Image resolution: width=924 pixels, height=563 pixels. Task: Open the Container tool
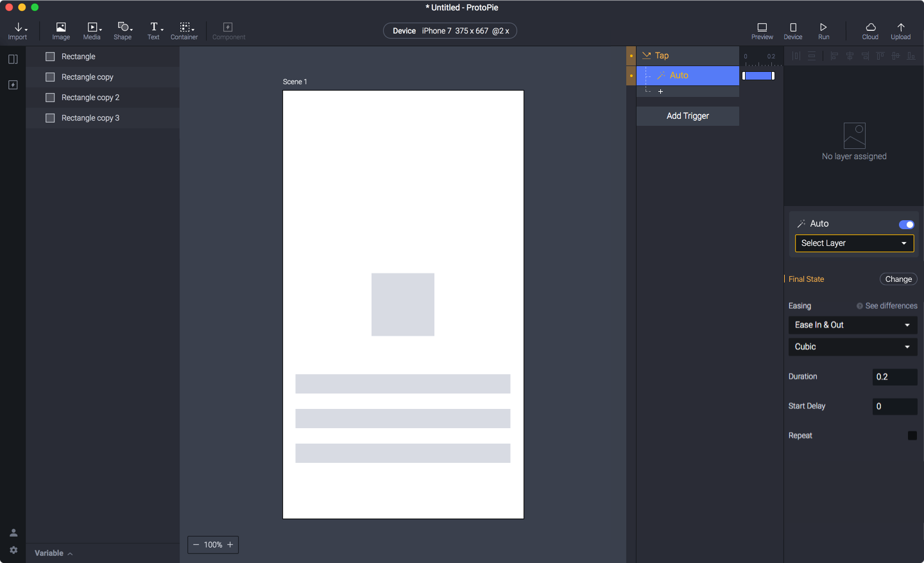(185, 30)
